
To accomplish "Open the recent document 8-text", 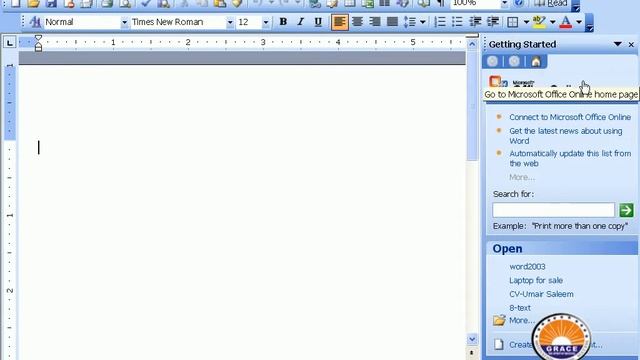I will click(x=520, y=308).
